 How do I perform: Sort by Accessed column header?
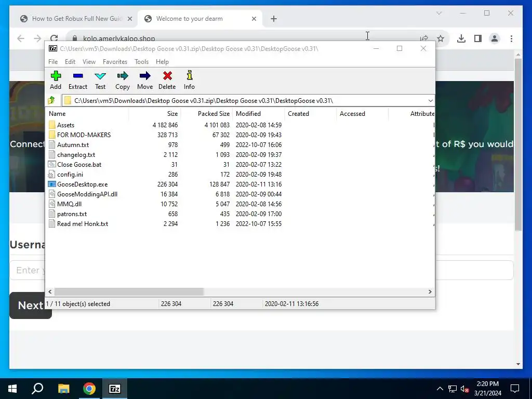point(362,114)
